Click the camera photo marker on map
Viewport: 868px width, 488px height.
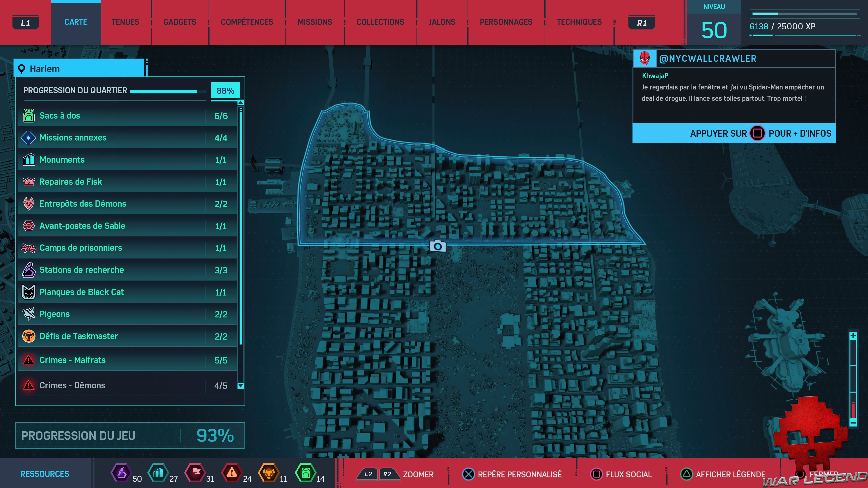coord(437,246)
